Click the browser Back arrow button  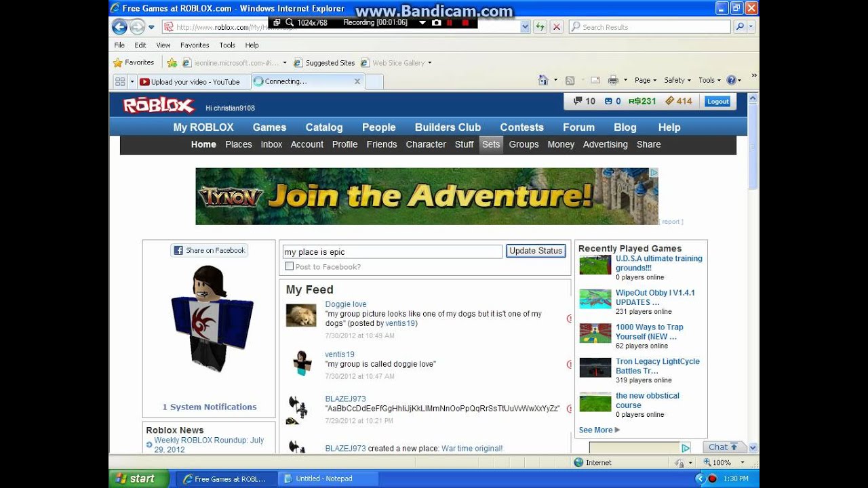point(120,27)
